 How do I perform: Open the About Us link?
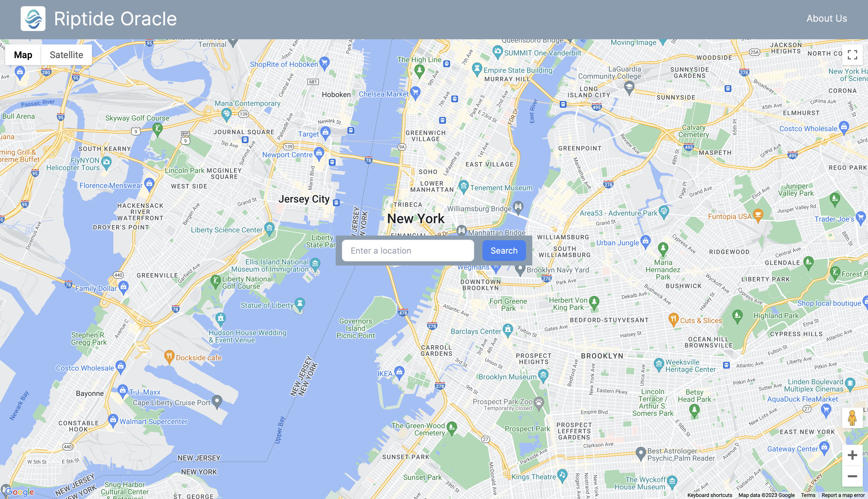pos(826,19)
